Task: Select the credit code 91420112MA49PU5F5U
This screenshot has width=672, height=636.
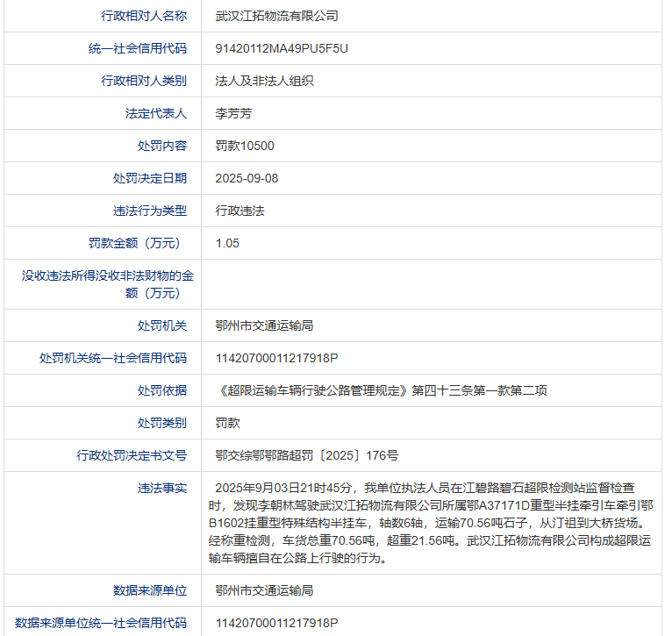Action: click(x=282, y=48)
